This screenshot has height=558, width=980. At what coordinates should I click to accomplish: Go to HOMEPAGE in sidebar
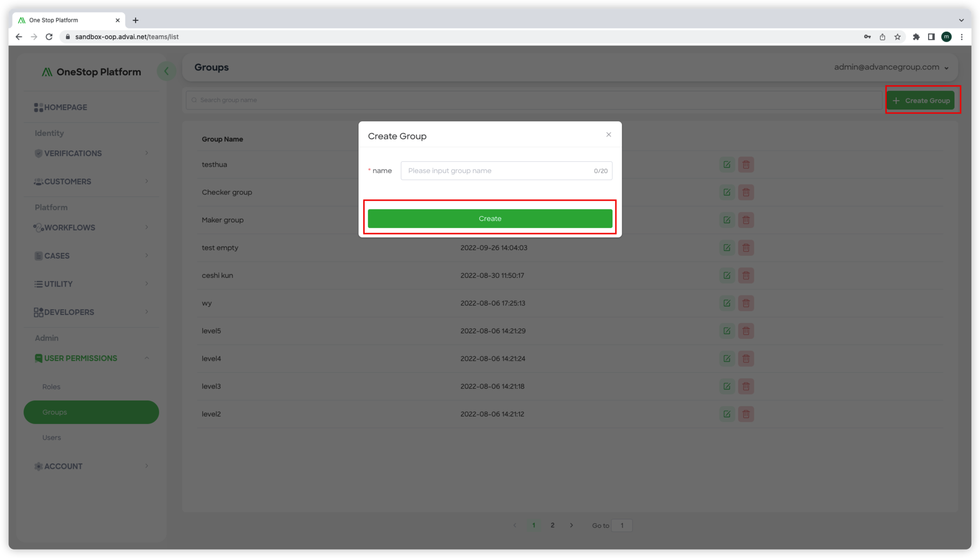[x=65, y=107]
